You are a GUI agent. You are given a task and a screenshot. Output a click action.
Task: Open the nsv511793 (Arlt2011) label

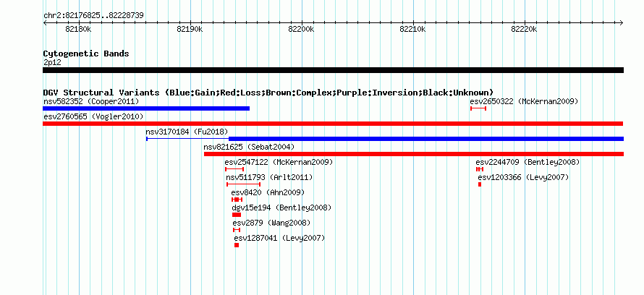[x=269, y=177]
